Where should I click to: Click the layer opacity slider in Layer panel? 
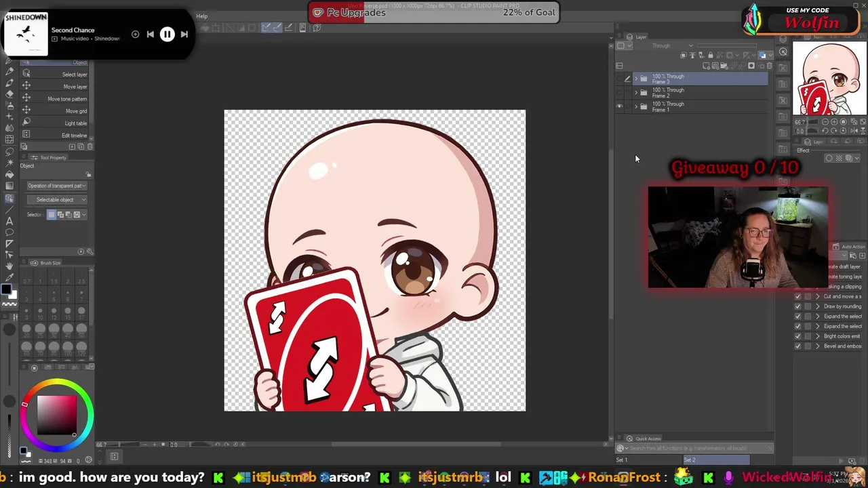pos(727,45)
